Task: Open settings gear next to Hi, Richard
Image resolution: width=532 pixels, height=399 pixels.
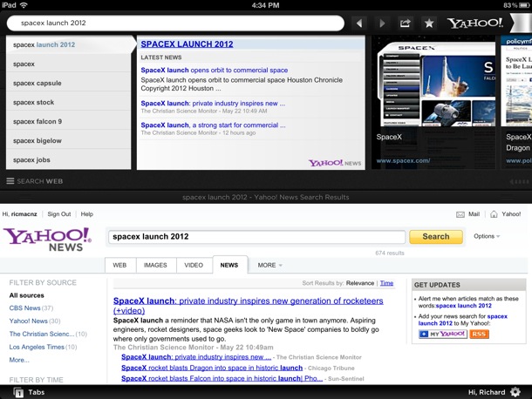Action: click(515, 392)
